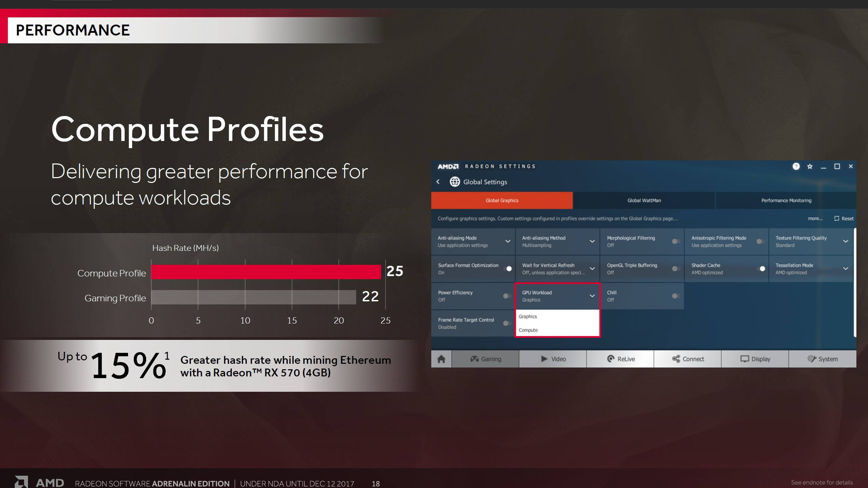Click the 15% figure
This screenshot has height=488, width=868.
(128, 365)
